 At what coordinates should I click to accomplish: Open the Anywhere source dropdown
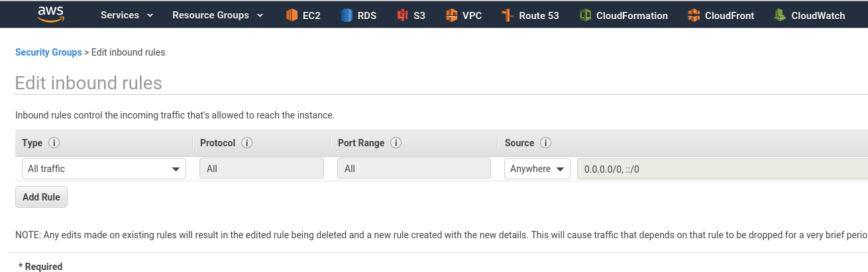click(x=537, y=169)
